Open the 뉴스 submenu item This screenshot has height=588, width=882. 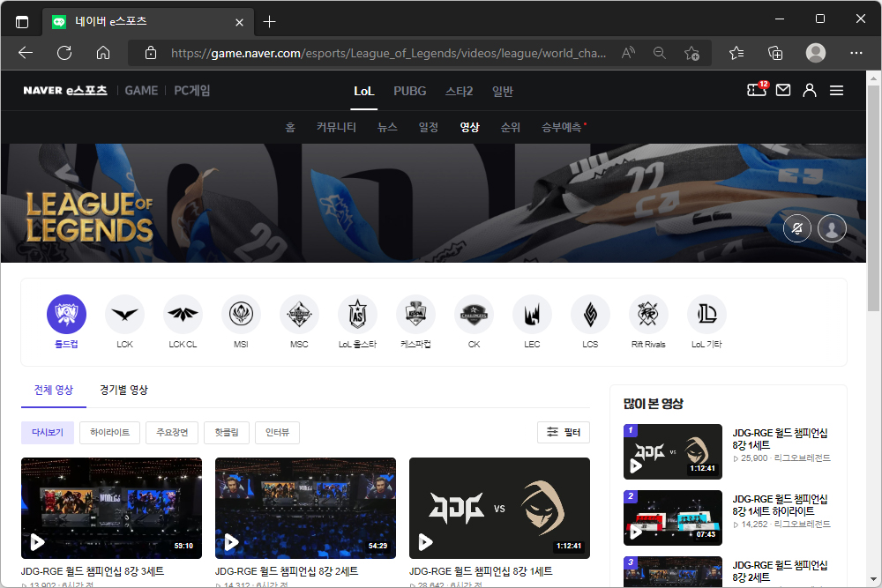387,127
